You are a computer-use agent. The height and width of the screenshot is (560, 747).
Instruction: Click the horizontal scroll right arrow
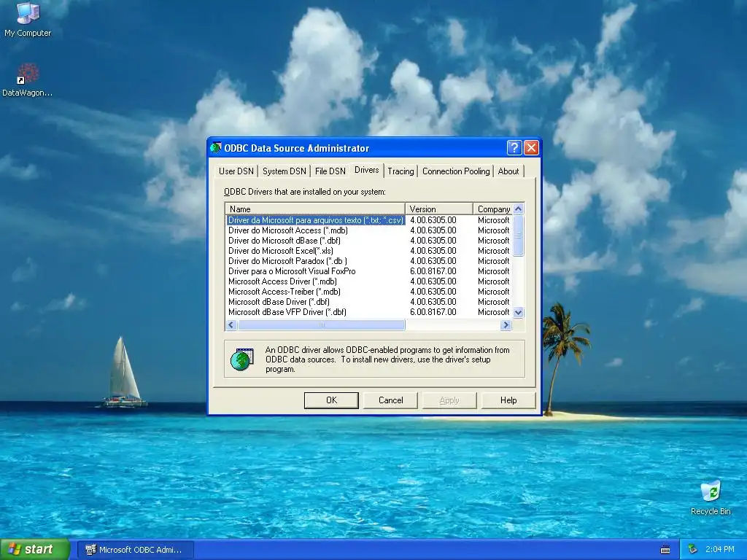pos(506,324)
